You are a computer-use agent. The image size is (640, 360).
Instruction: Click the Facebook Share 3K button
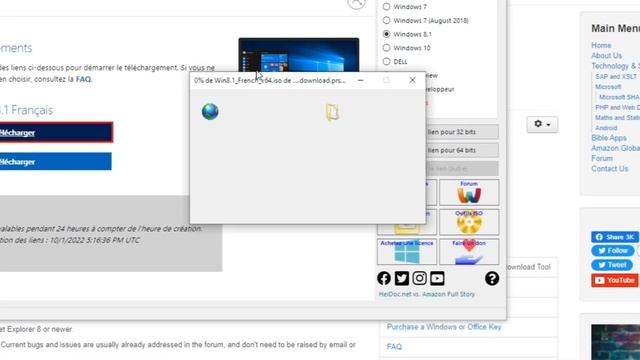(615, 237)
